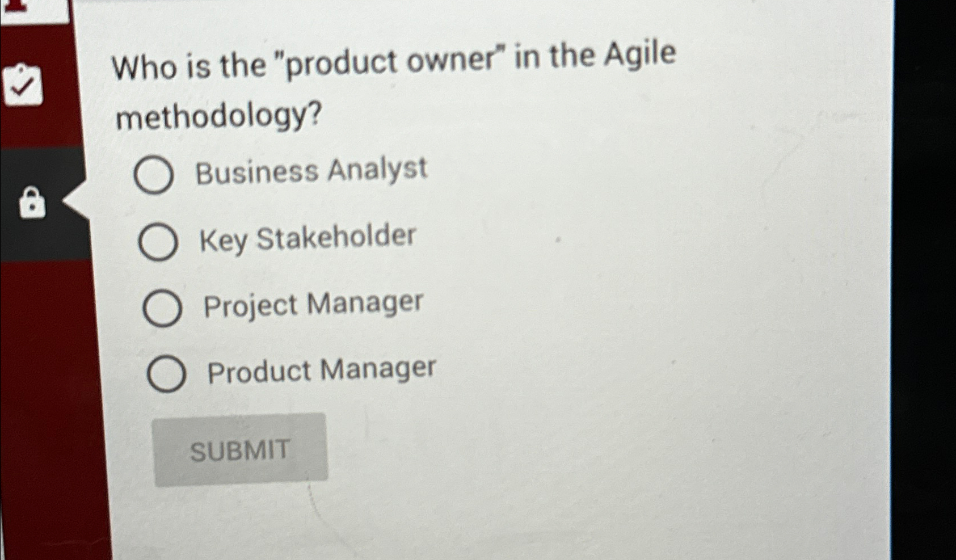Click the lock icon in the sidebar

[x=31, y=203]
